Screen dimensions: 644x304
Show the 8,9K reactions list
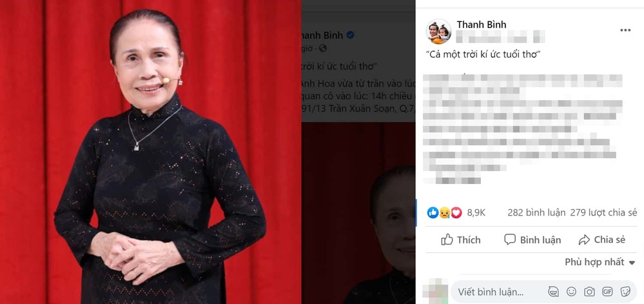476,213
